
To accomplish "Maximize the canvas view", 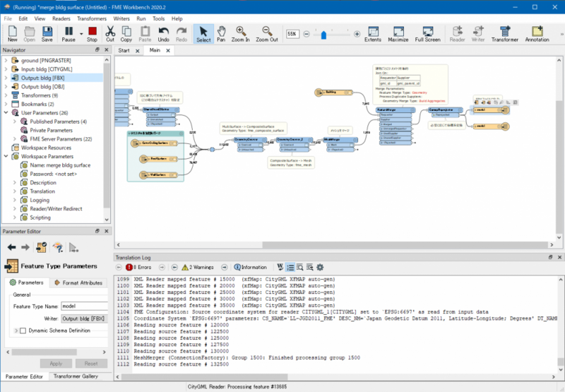I will [x=398, y=34].
